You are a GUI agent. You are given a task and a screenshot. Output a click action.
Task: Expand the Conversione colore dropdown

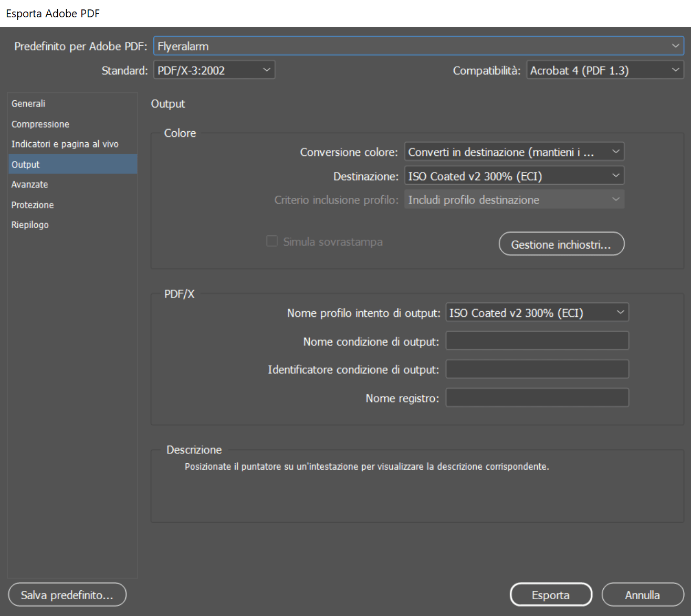point(514,152)
